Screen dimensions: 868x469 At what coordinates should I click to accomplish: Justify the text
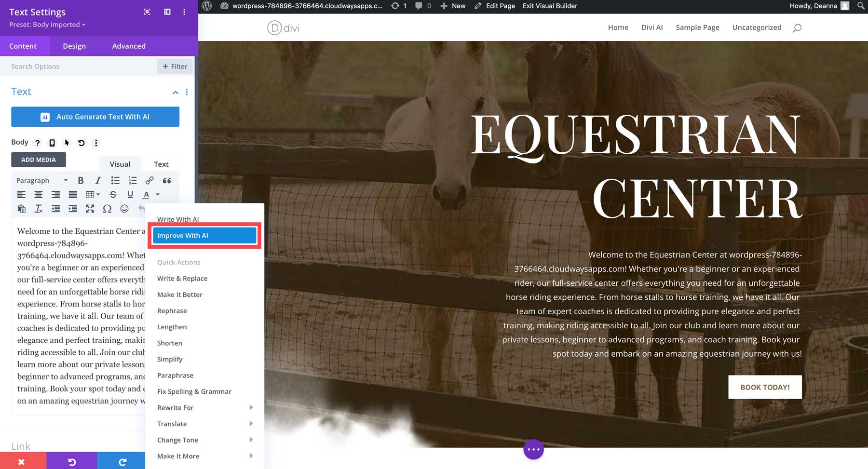point(73,195)
